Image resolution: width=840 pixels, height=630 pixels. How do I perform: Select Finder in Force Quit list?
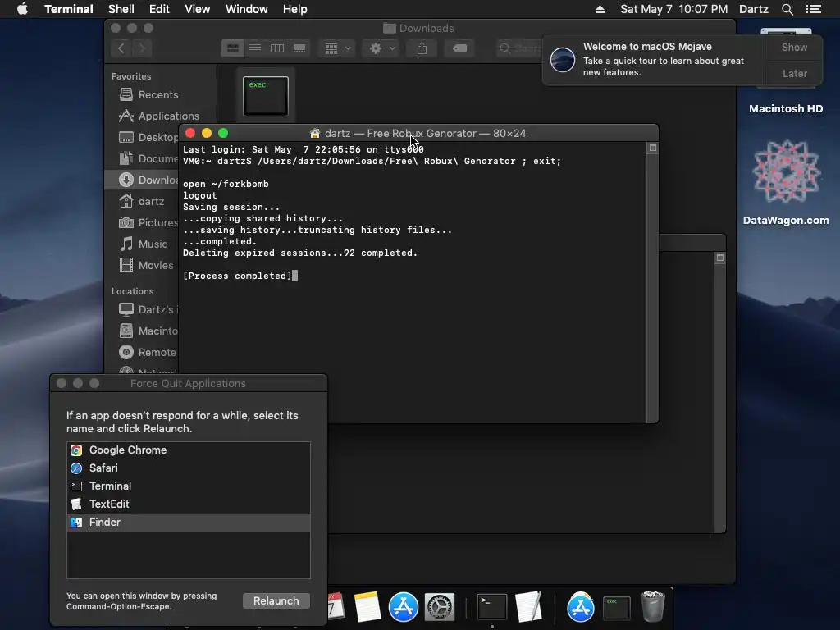click(x=189, y=523)
